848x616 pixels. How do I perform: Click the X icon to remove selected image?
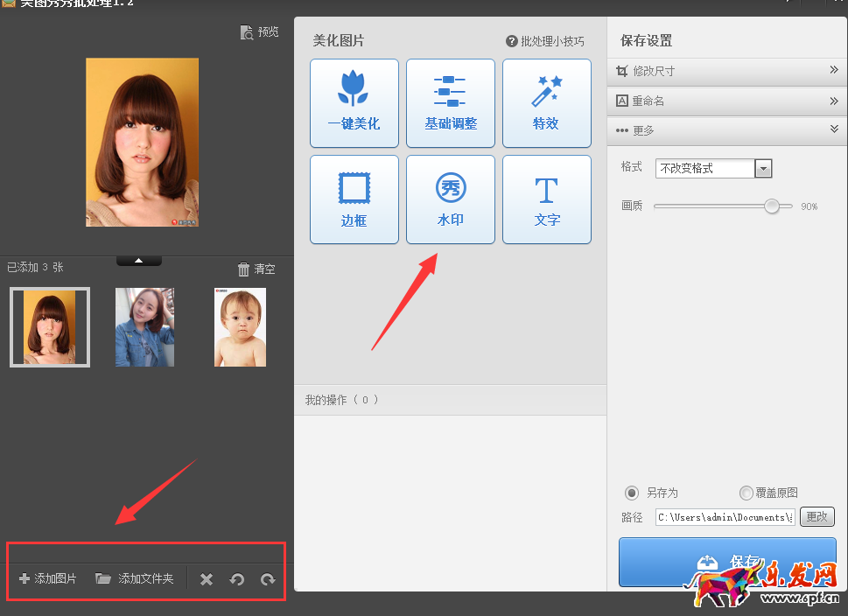(x=206, y=579)
